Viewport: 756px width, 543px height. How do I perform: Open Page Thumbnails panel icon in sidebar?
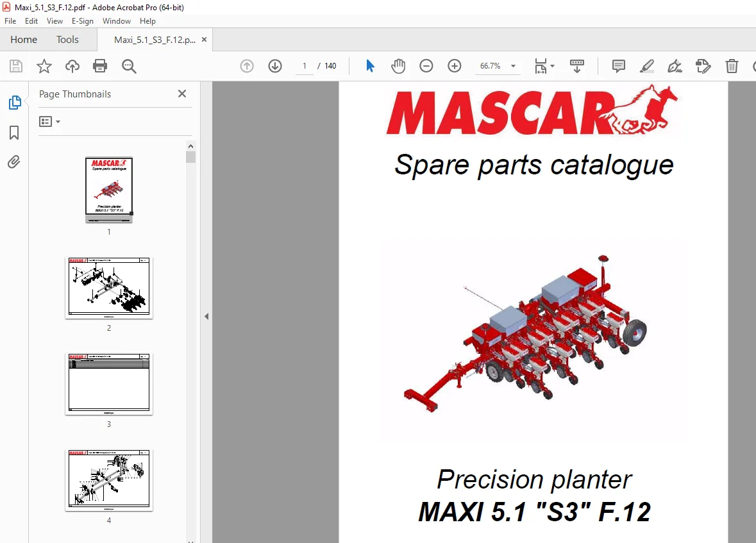15,102
